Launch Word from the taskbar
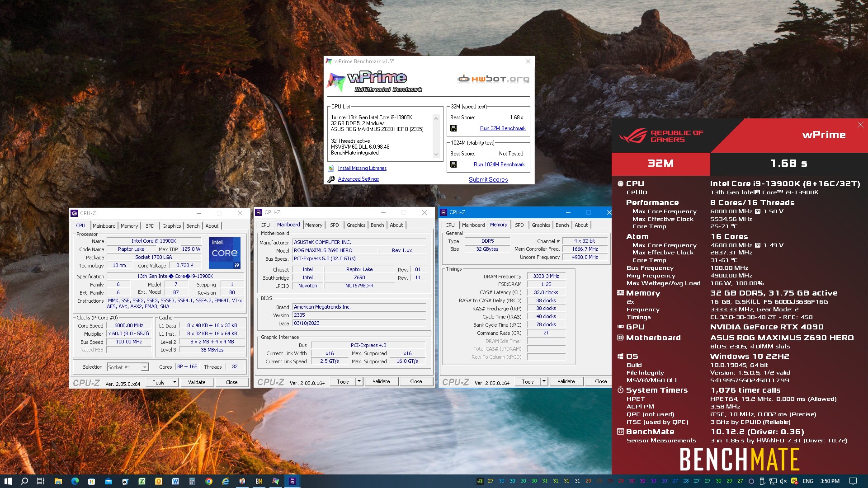 tap(175, 481)
